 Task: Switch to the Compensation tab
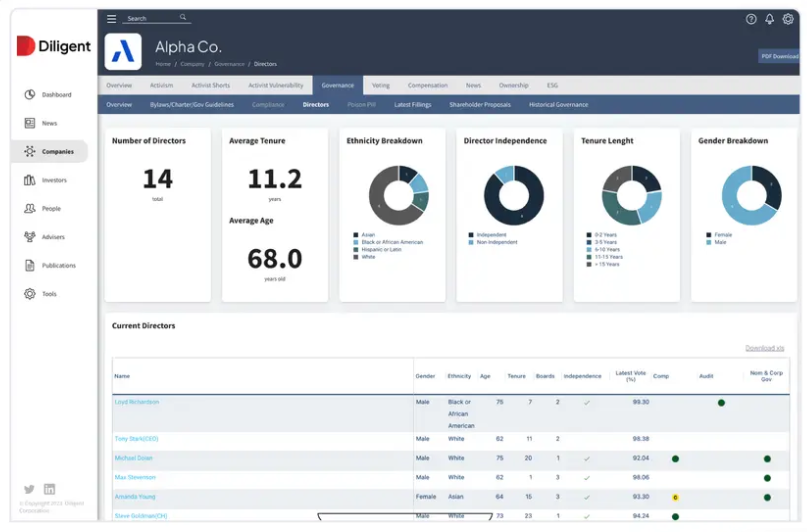[x=428, y=85]
